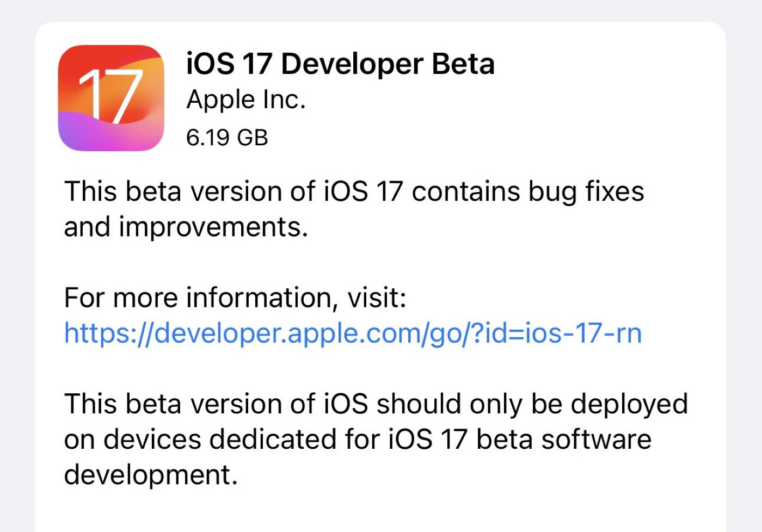Select the 'iOS 17 Developer Beta' title
The image size is (762, 532).
coord(340,64)
